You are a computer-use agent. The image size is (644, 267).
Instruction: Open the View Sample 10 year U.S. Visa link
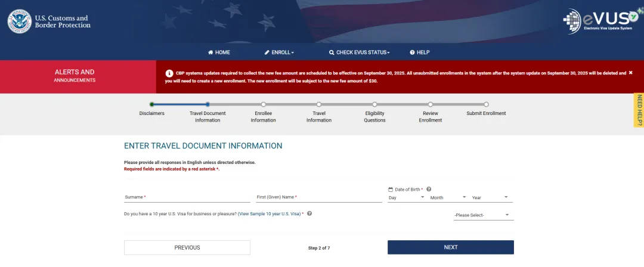(270, 213)
